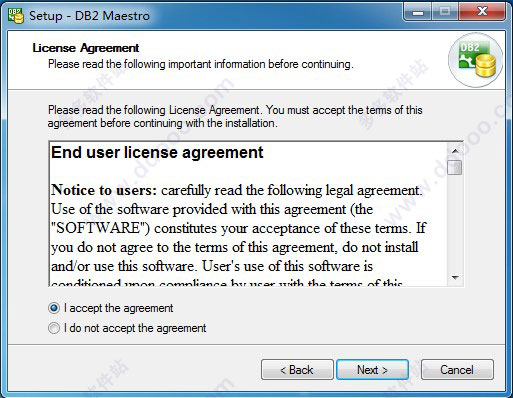Click the license text scroll down arrow

point(455,277)
